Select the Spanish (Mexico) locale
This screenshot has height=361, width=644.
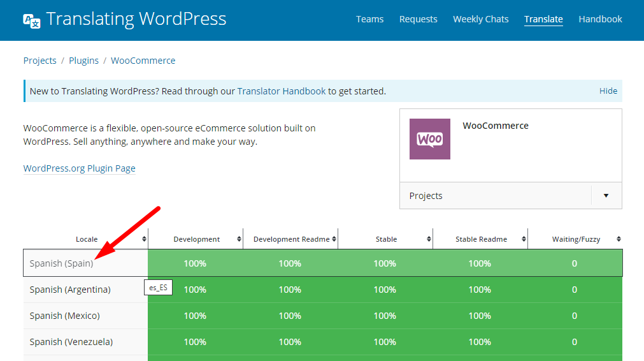point(64,316)
